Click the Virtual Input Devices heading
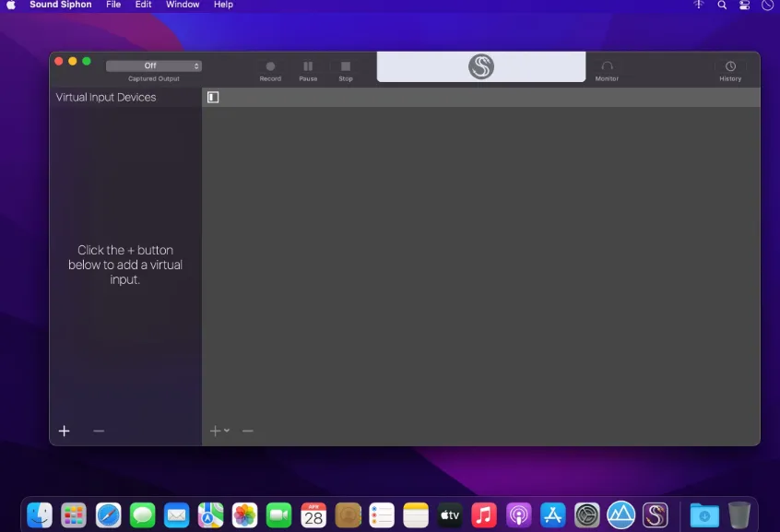Screen dimensions: 780x532 pos(106,97)
